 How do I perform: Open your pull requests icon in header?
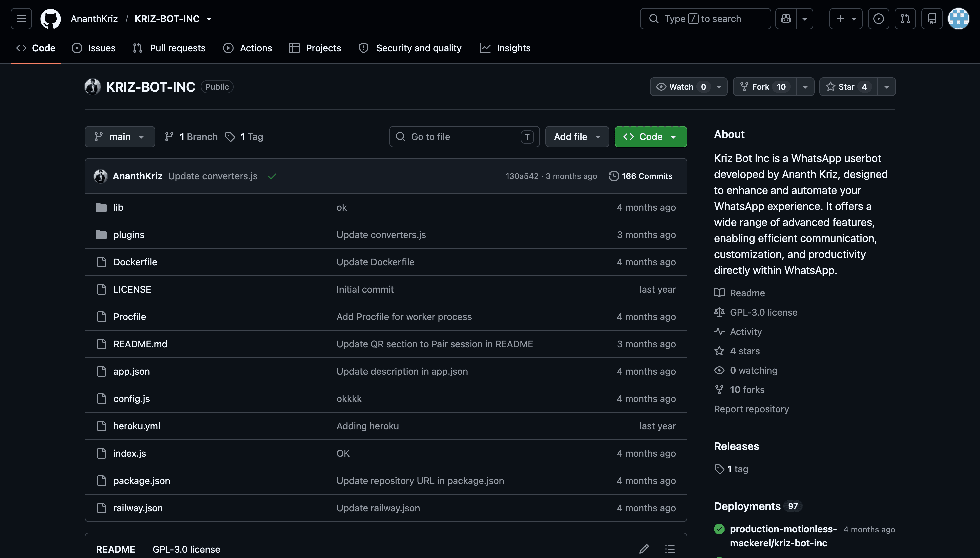click(905, 19)
